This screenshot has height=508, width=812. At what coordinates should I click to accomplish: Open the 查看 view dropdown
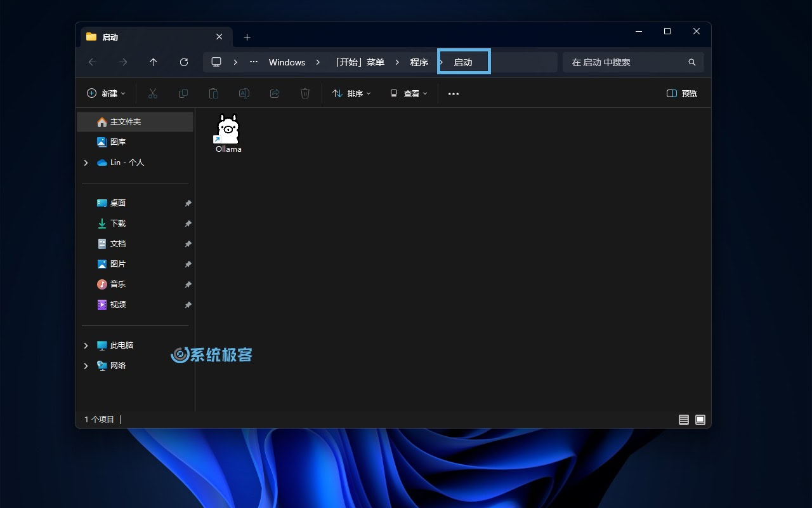pos(409,93)
